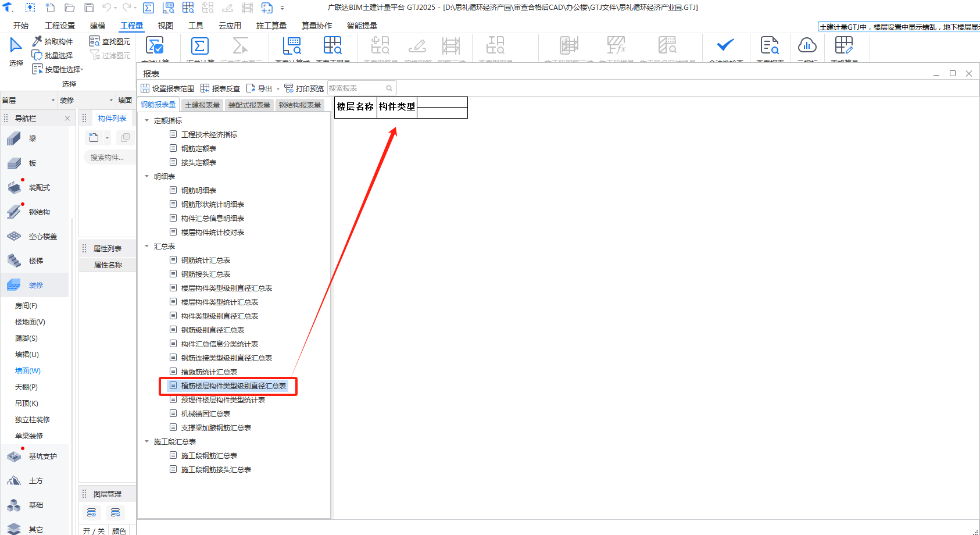Viewport: 980px width, 535px height.
Task: Click the 查看计算式 ribbon icon
Action: (x=292, y=47)
